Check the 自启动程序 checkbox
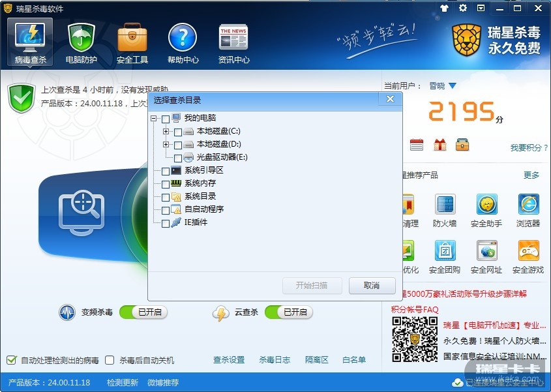The width and height of the screenshot is (551, 392). point(166,210)
